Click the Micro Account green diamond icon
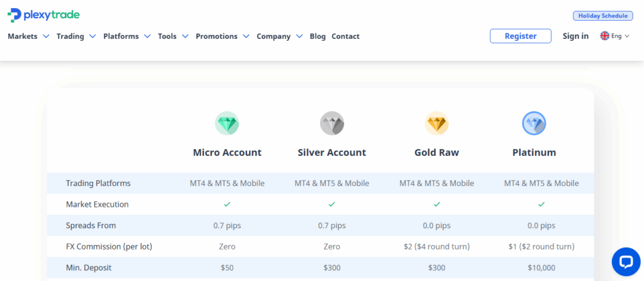The image size is (644, 281). point(227,123)
